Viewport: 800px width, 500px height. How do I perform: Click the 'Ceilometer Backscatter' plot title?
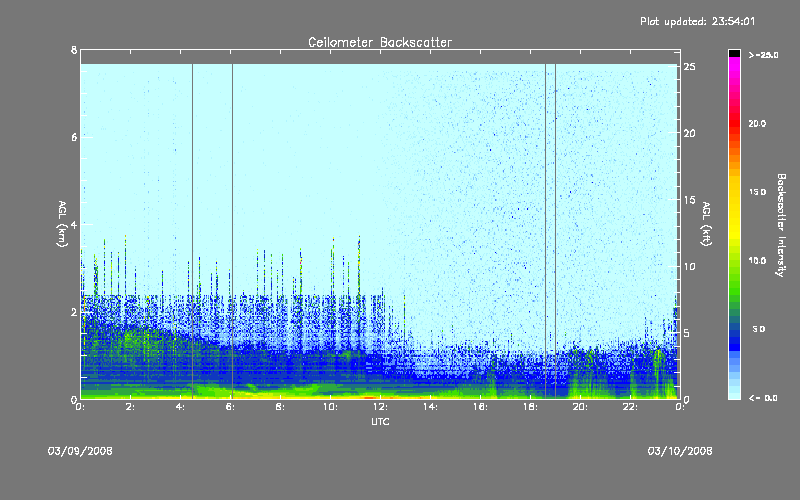pos(380,42)
